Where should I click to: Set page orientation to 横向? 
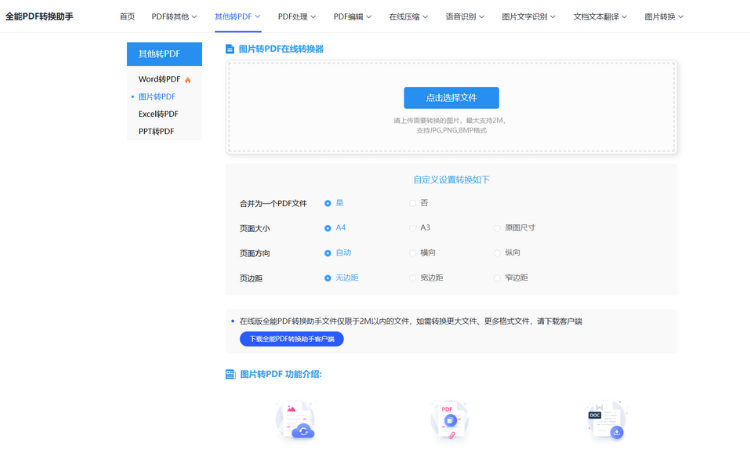point(413,252)
